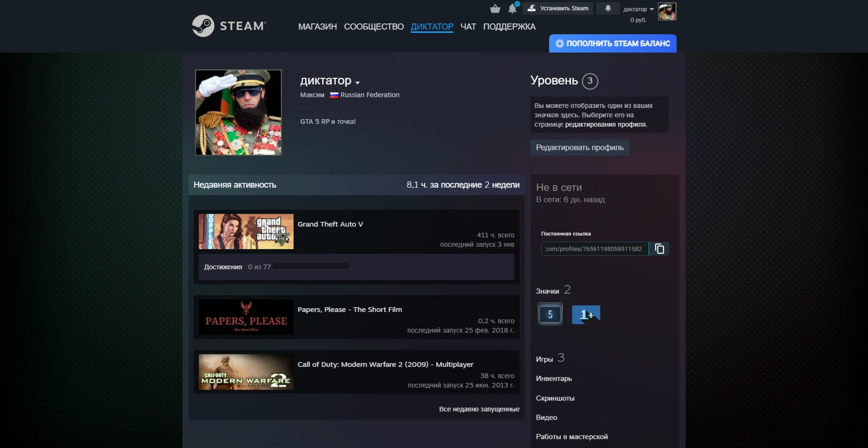Click the bell button beside Установить Steam

608,8
